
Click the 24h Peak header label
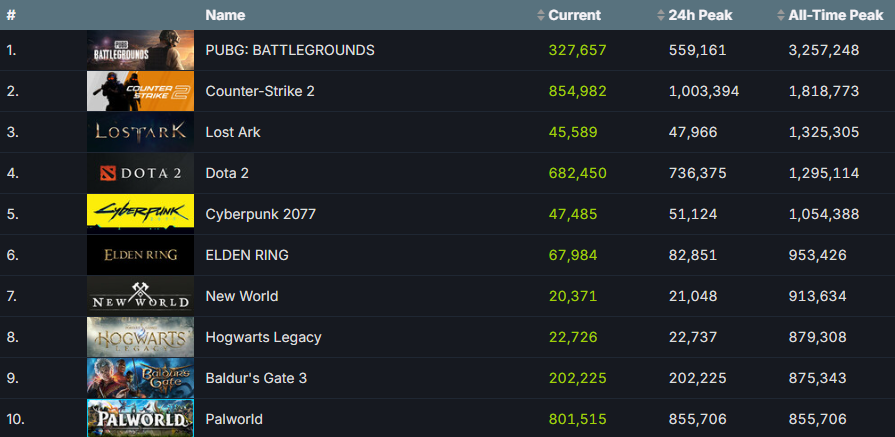(x=700, y=15)
